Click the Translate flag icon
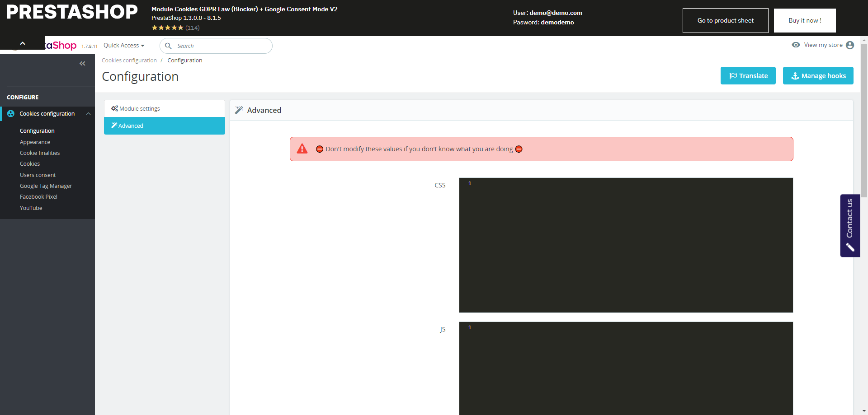This screenshot has width=868, height=415. click(x=733, y=76)
